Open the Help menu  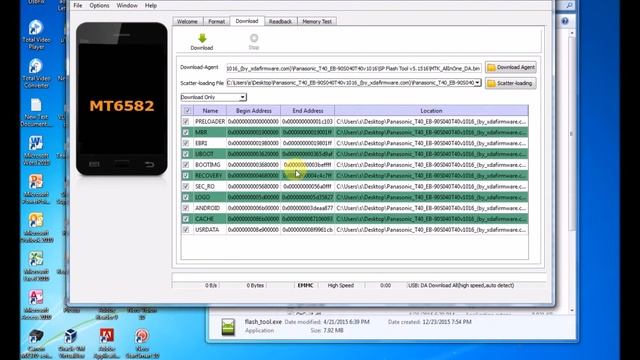pyautogui.click(x=151, y=5)
